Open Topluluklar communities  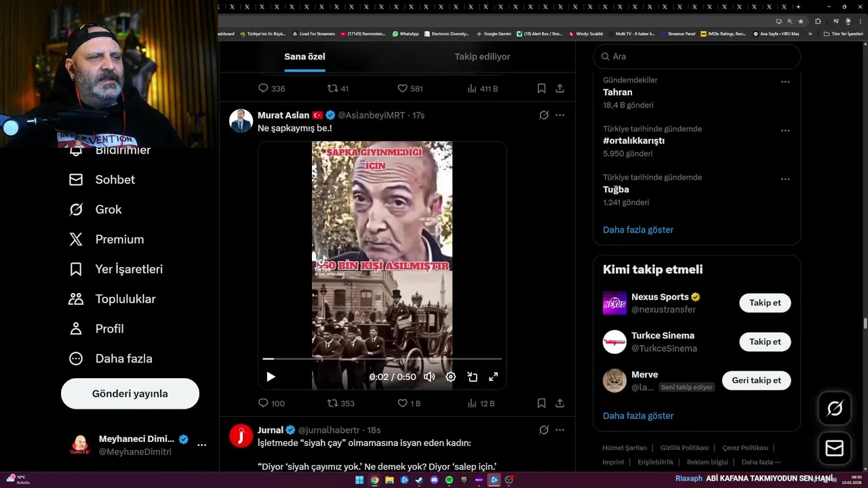pos(113,299)
